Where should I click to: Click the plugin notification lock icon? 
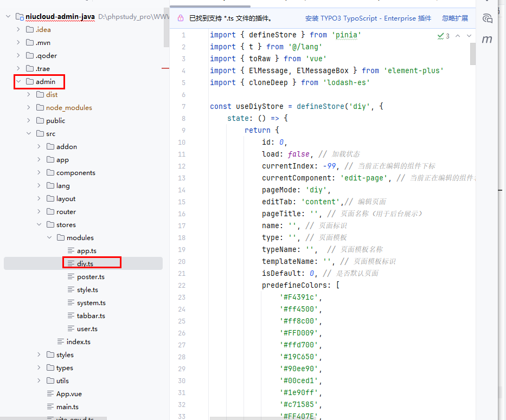(x=180, y=18)
